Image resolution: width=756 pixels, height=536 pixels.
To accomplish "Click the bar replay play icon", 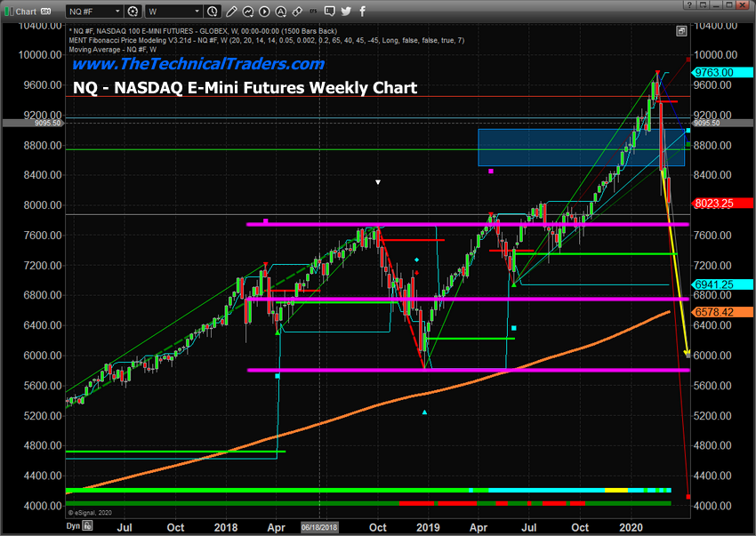I will (x=264, y=11).
